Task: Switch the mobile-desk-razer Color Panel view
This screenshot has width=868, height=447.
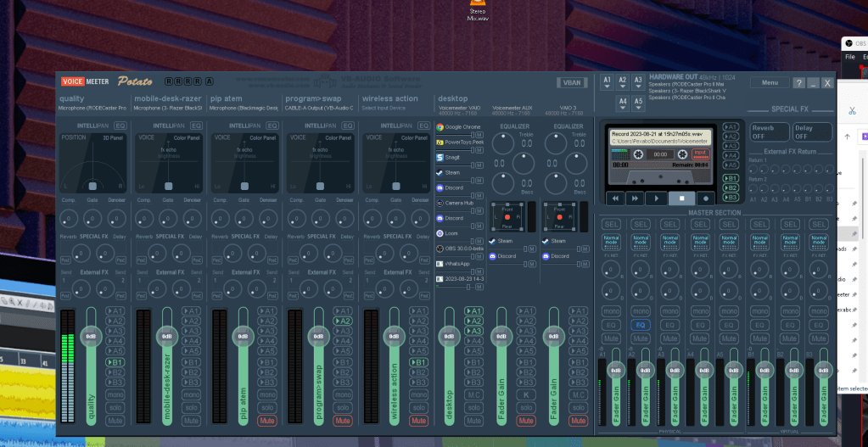Action: pyautogui.click(x=186, y=137)
